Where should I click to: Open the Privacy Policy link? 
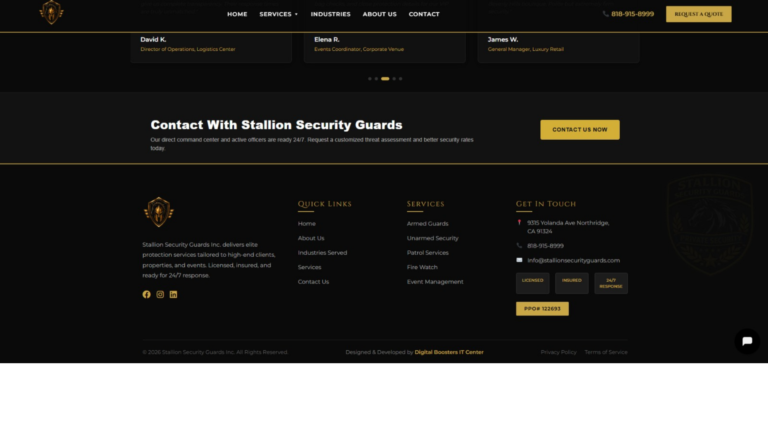tap(558, 352)
